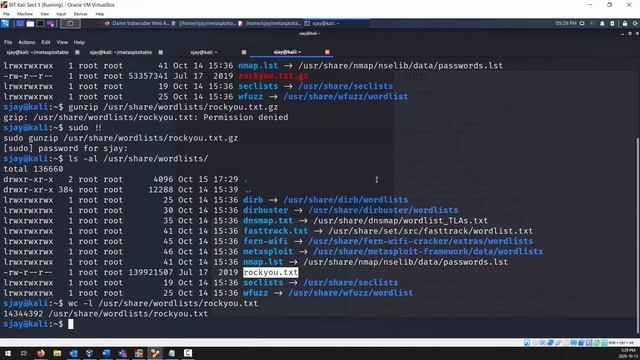Switch to first /home/sjay/metasploita... editor window
The width and height of the screenshot is (640, 360).
[204, 24]
